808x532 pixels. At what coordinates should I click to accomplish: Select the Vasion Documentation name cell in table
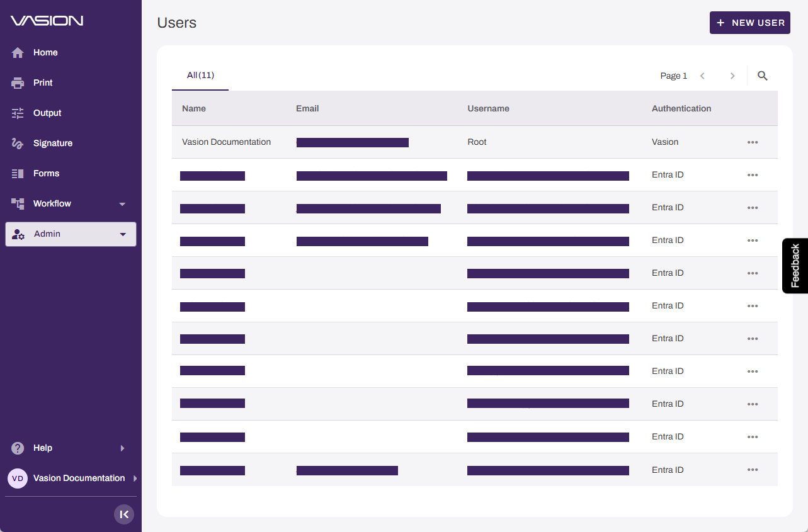[x=226, y=142]
